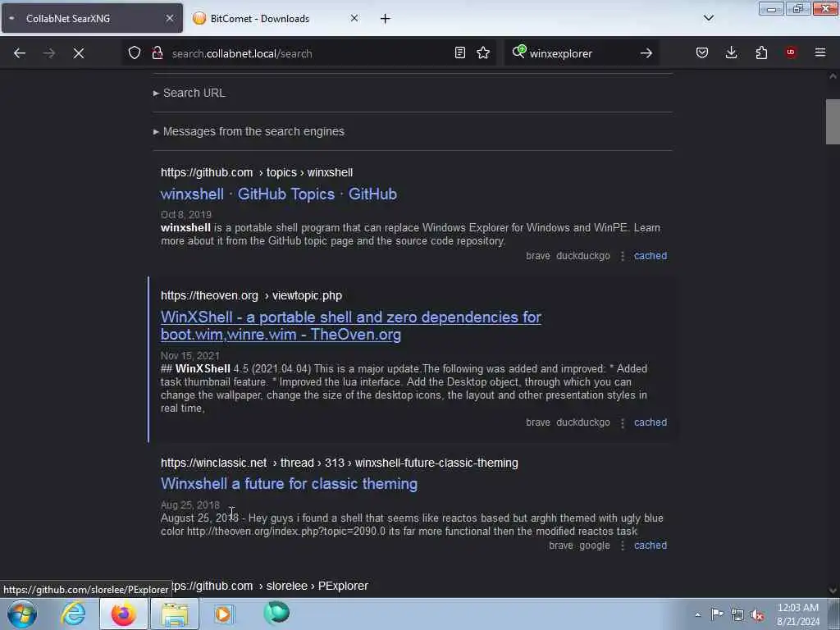
Task: Open the tracking protection shield icon
Action: (135, 52)
